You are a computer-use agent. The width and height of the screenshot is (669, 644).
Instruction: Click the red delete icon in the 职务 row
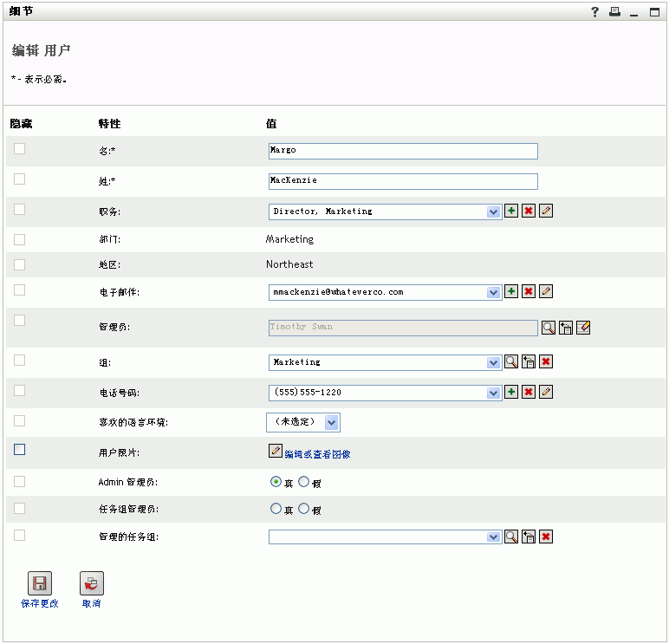click(529, 211)
